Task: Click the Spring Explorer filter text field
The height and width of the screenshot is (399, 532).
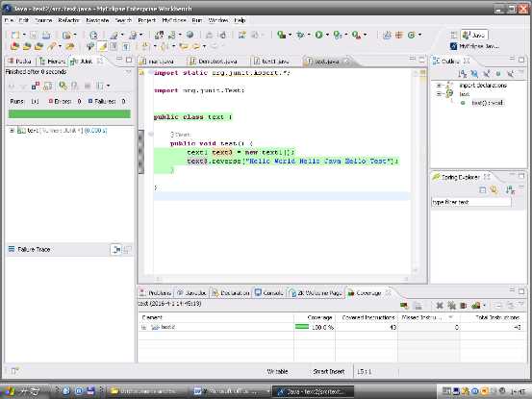Action: (x=471, y=202)
